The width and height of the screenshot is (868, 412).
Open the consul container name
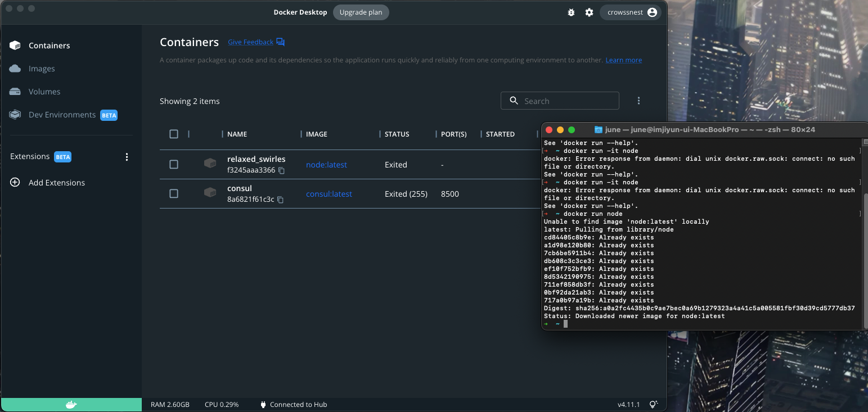[x=240, y=188]
